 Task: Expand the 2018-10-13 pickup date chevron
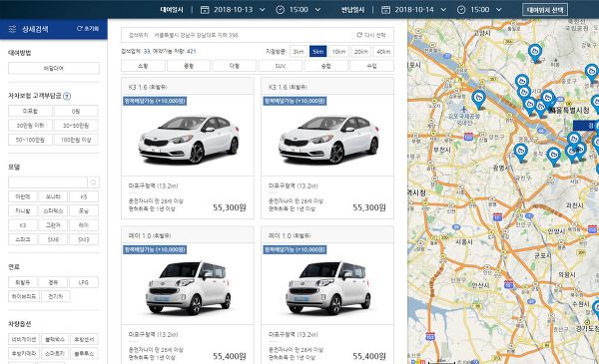pos(262,10)
